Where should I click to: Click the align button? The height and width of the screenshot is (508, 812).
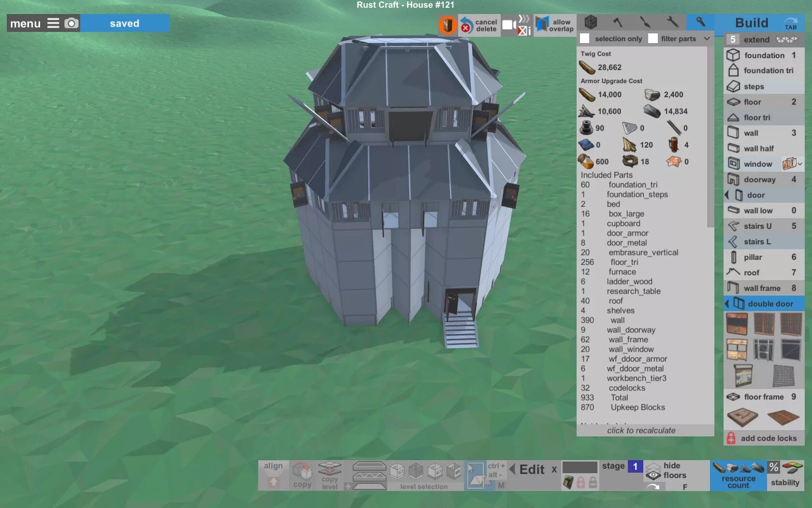click(274, 475)
